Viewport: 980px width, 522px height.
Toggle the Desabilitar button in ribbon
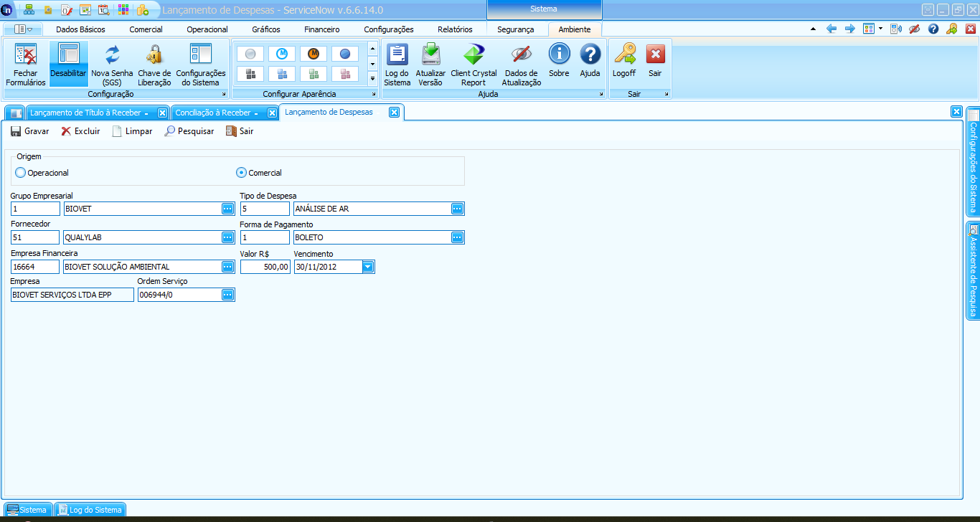[x=68, y=64]
